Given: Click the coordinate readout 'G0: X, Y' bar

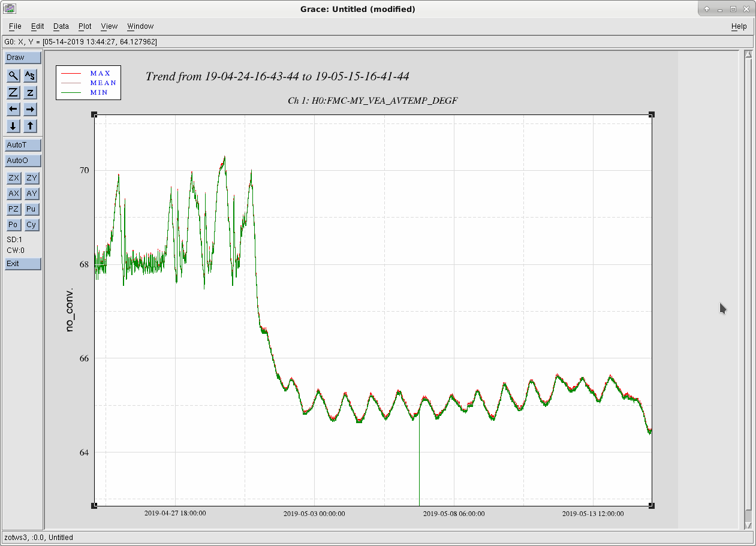Looking at the screenshot, I should (378, 42).
